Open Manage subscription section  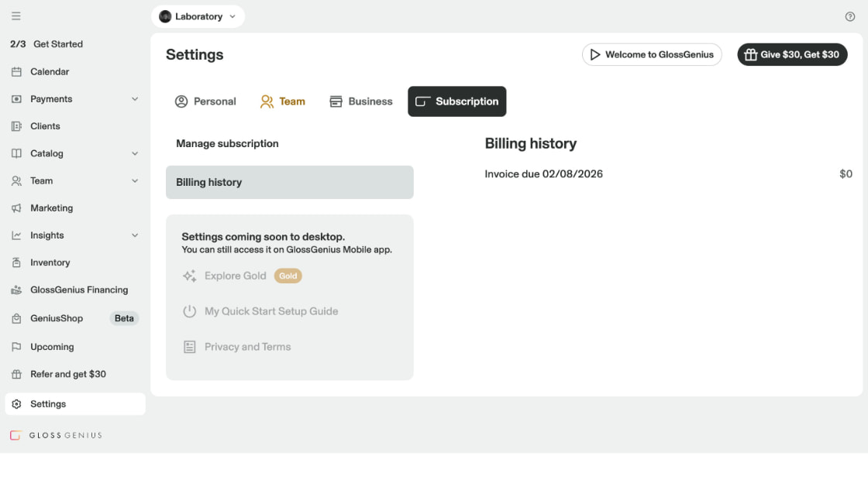click(290, 144)
